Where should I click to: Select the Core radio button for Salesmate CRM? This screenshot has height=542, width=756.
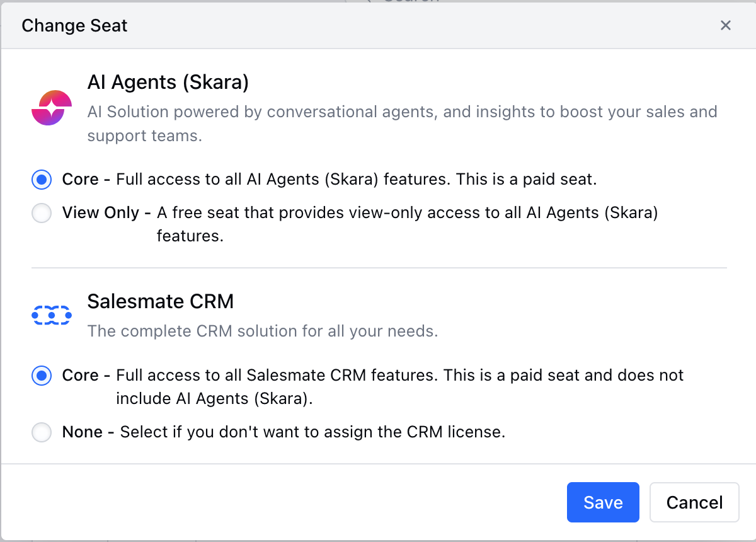(42, 376)
